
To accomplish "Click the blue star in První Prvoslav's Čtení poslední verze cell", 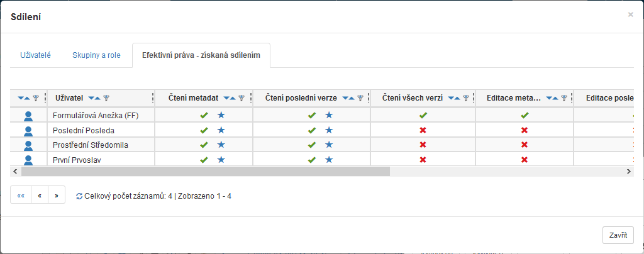I will (329, 160).
